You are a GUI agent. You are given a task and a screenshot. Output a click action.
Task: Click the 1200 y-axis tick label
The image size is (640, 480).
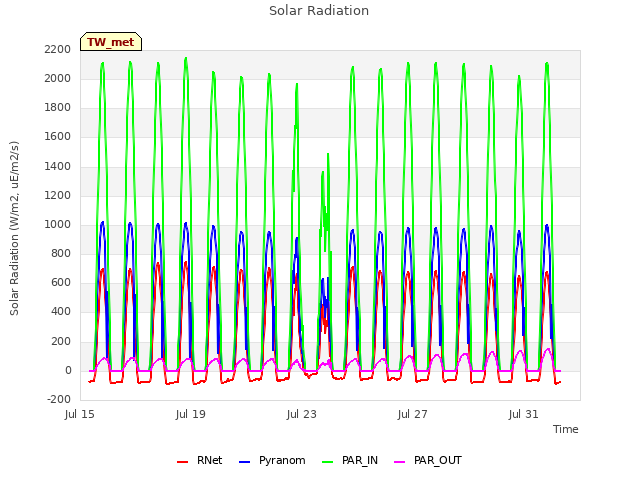pyautogui.click(x=58, y=195)
